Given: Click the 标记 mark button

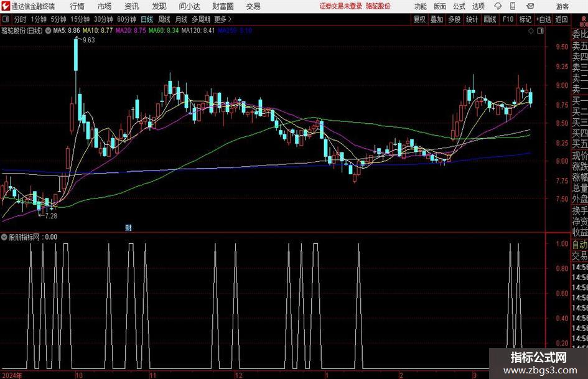Looking at the screenshot, I should click(x=525, y=19).
